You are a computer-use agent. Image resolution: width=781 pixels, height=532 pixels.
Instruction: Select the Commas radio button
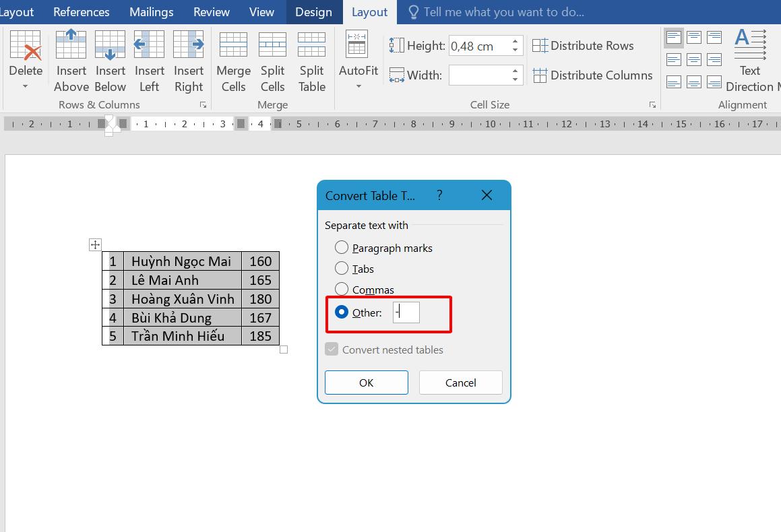click(x=342, y=289)
